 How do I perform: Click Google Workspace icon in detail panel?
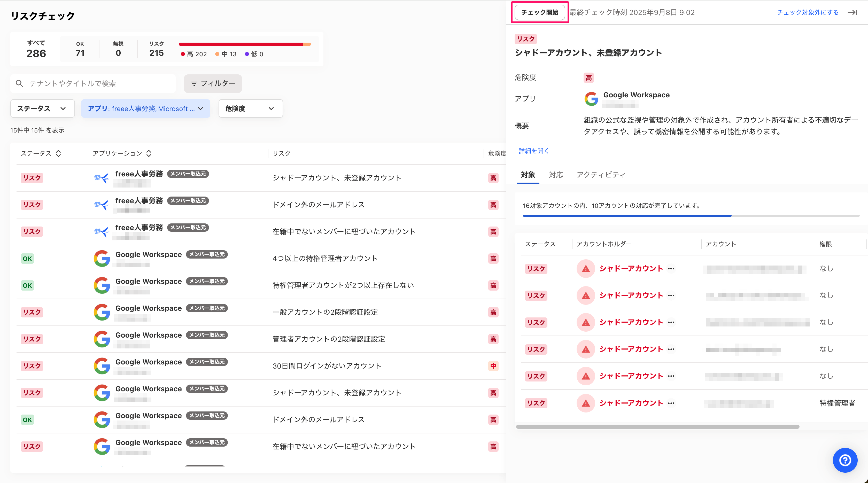click(591, 99)
